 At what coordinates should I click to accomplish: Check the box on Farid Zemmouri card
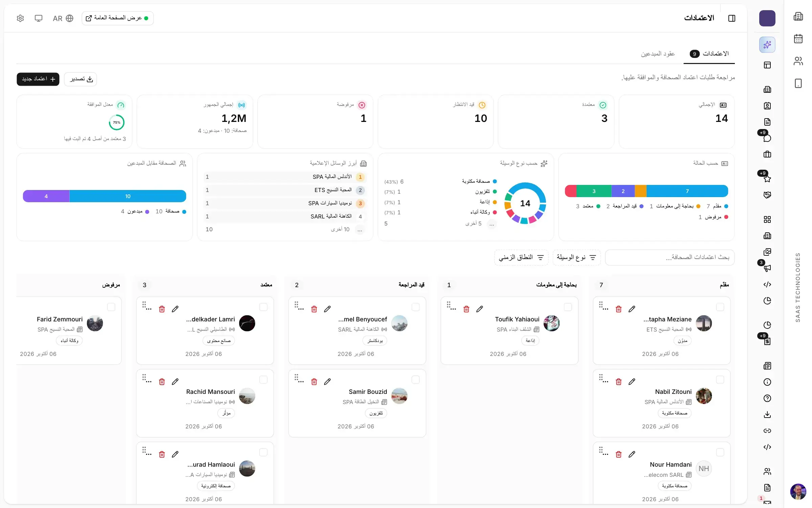click(111, 307)
